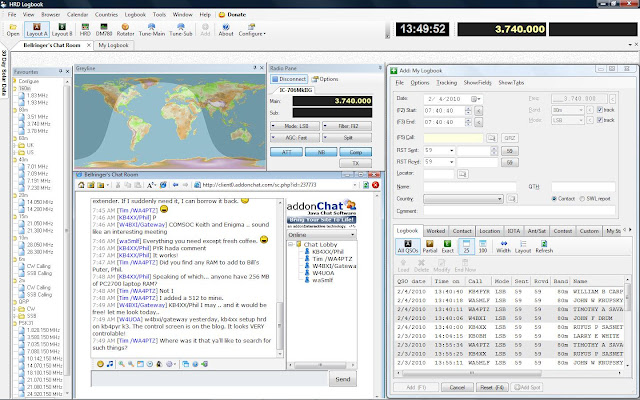Open the Worked tab in Add window
This screenshot has width=640, height=400.
tap(436, 231)
